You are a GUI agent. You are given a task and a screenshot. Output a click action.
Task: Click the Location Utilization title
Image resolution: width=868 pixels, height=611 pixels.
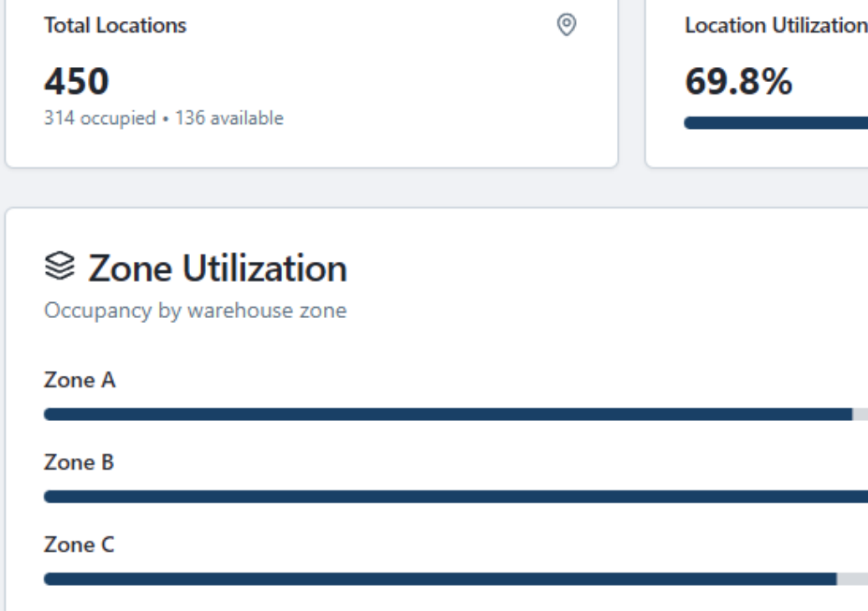pos(774,26)
